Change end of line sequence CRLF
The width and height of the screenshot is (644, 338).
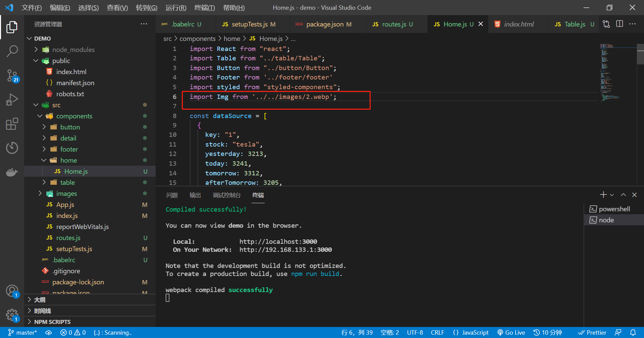(x=437, y=333)
